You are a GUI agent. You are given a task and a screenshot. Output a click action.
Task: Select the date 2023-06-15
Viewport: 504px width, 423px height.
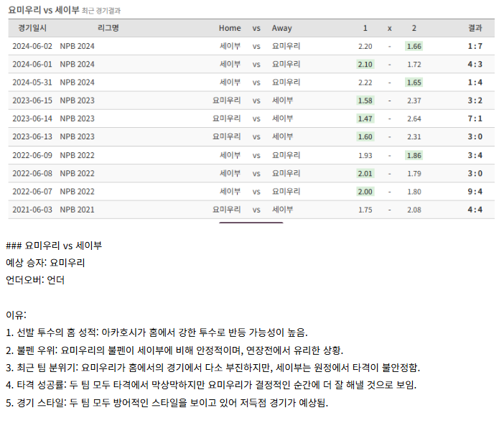pos(32,101)
